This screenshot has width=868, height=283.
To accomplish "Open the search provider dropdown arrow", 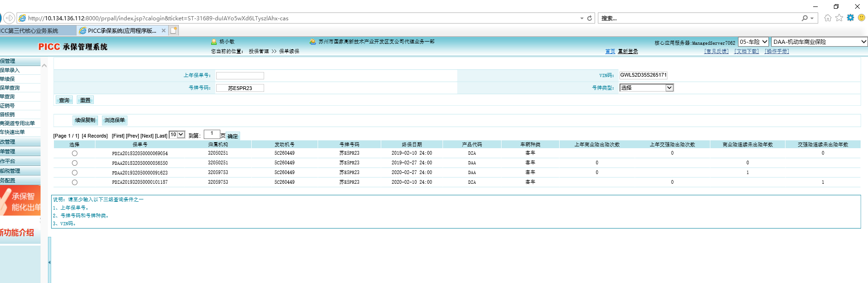I will click(812, 18).
